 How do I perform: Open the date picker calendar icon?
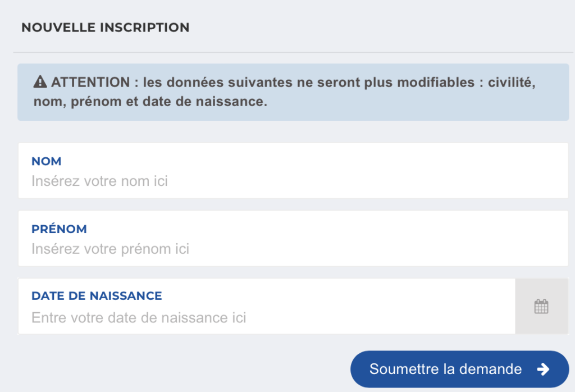pyautogui.click(x=541, y=307)
